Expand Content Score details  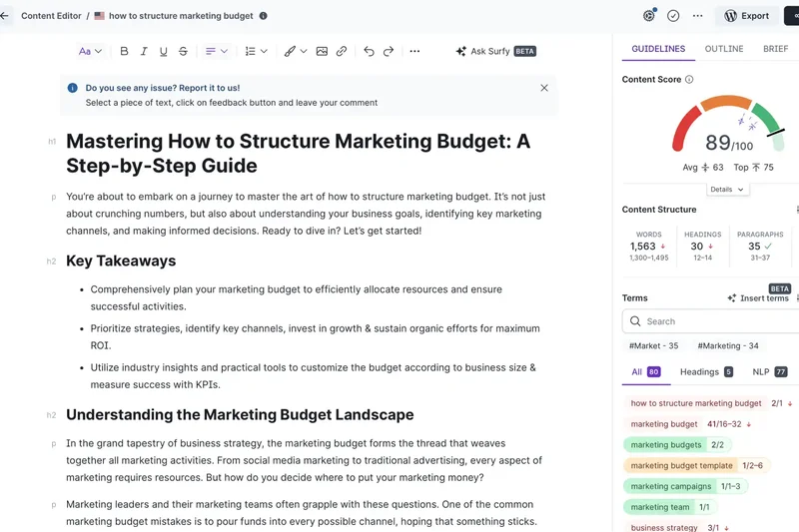click(x=726, y=189)
